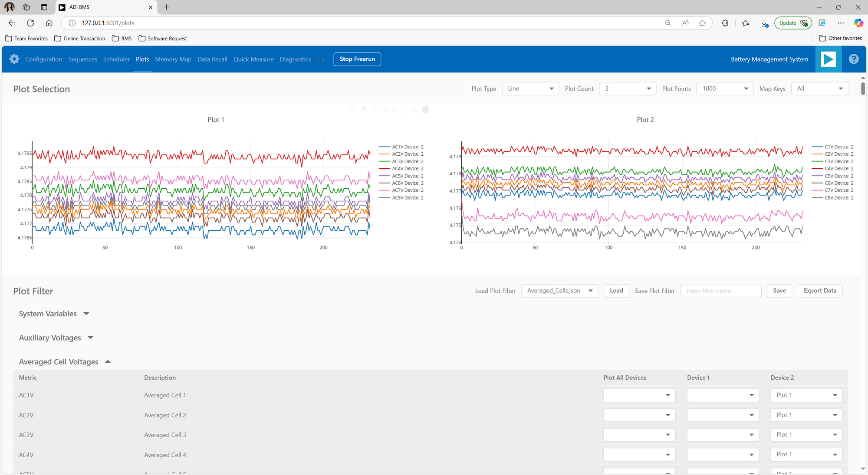Click the white play logo icon
The width and height of the screenshot is (868, 475).
[828, 59]
